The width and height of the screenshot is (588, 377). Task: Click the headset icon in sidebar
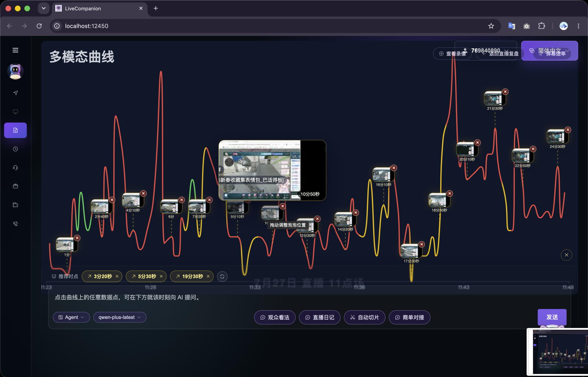(x=15, y=168)
